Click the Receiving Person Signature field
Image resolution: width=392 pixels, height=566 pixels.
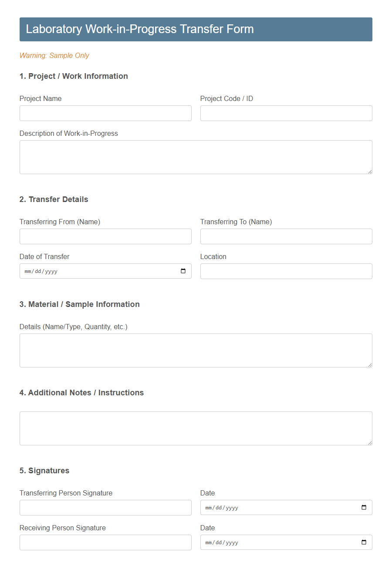[105, 542]
